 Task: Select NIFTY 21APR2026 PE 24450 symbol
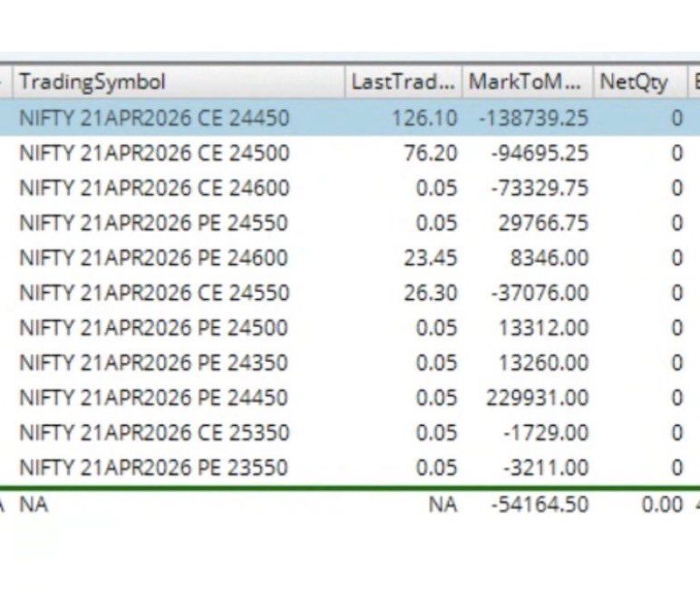pyautogui.click(x=153, y=398)
